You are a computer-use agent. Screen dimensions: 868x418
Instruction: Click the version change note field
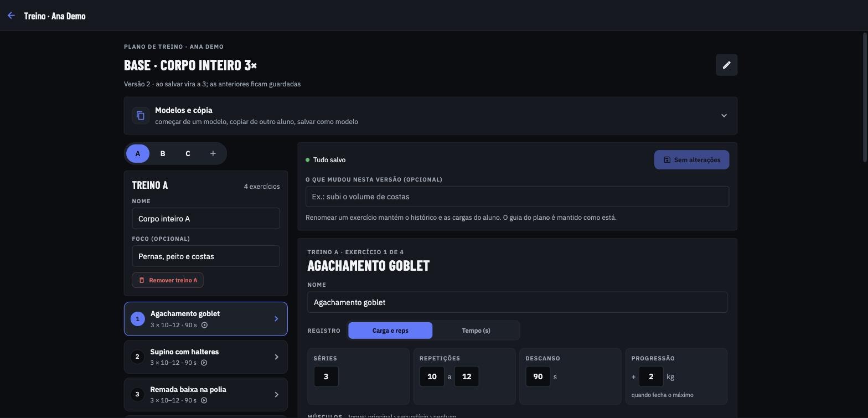pyautogui.click(x=517, y=197)
